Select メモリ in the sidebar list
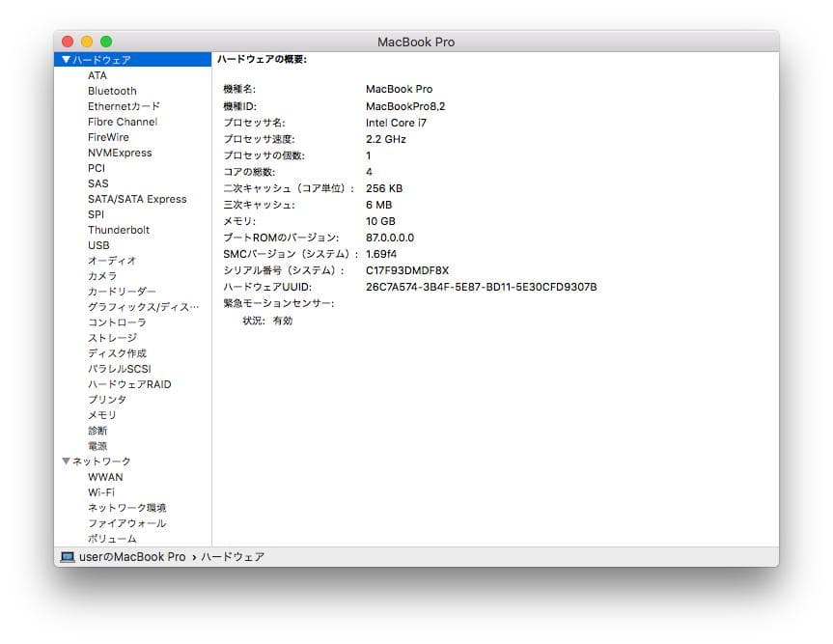Viewport: 833px width, 644px height. point(102,415)
